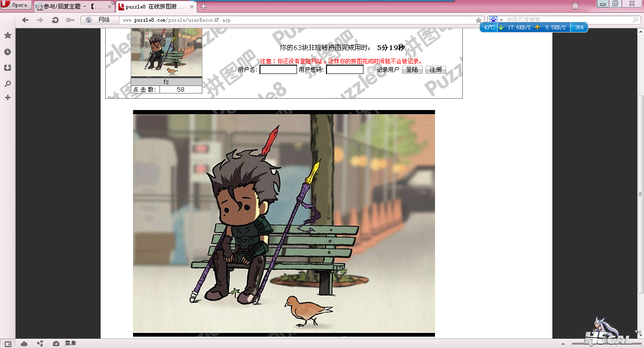Open the view options arrow left of the zoom slider

[x=563, y=343]
